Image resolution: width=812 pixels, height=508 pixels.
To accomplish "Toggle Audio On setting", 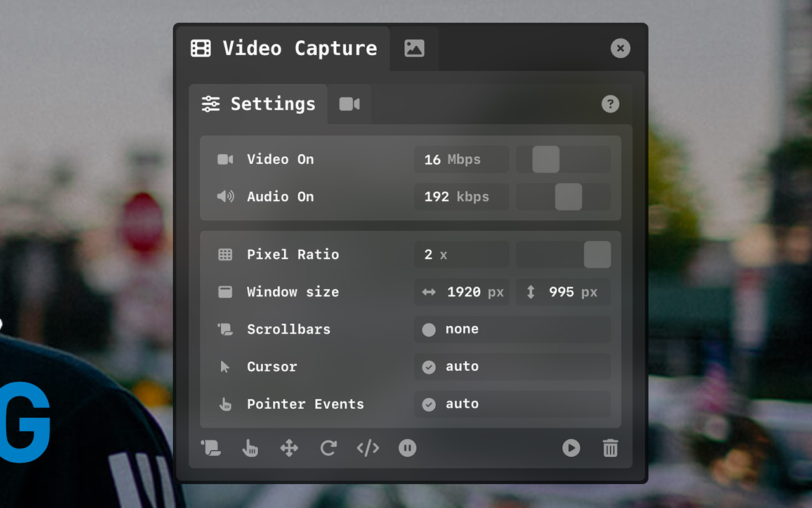I will [x=279, y=197].
